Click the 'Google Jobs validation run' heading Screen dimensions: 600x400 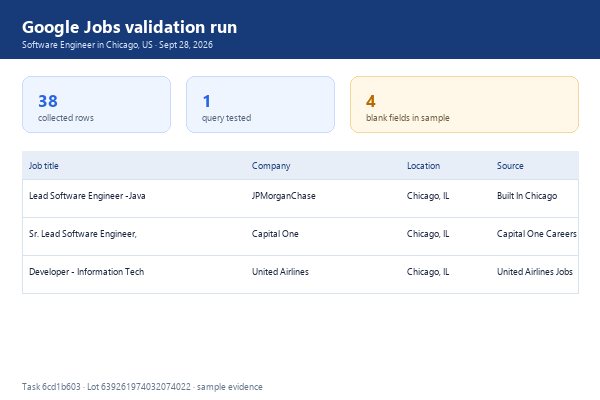point(129,27)
